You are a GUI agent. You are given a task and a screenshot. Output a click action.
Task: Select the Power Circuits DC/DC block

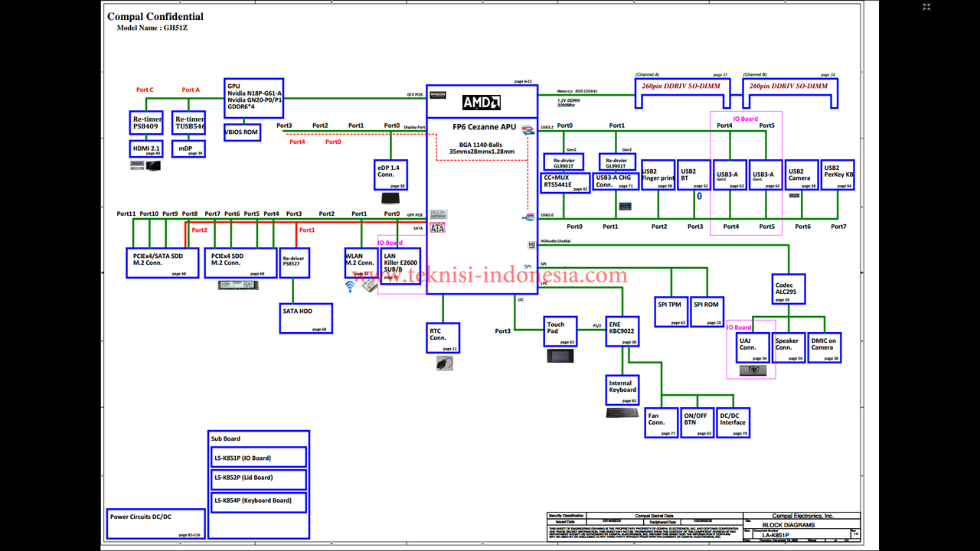[x=155, y=523]
